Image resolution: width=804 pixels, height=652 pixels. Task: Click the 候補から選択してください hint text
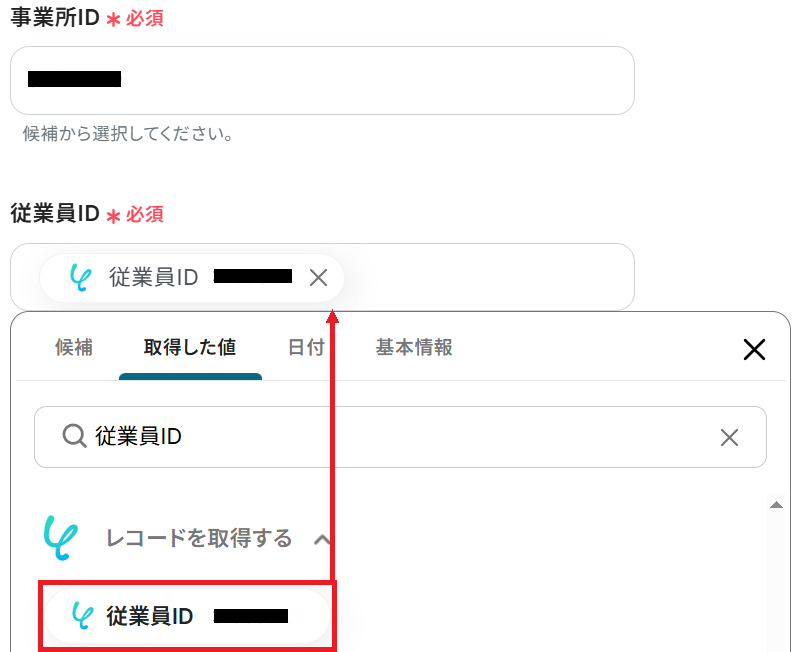[128, 134]
